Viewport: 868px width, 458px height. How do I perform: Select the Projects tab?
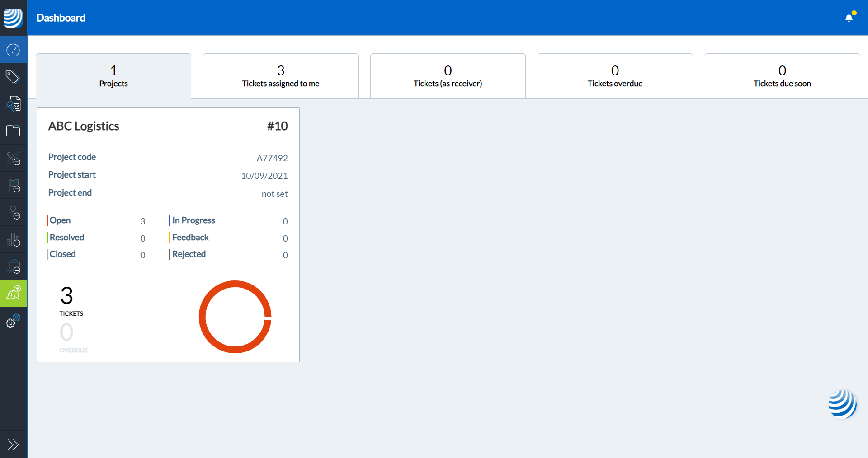pyautogui.click(x=113, y=76)
